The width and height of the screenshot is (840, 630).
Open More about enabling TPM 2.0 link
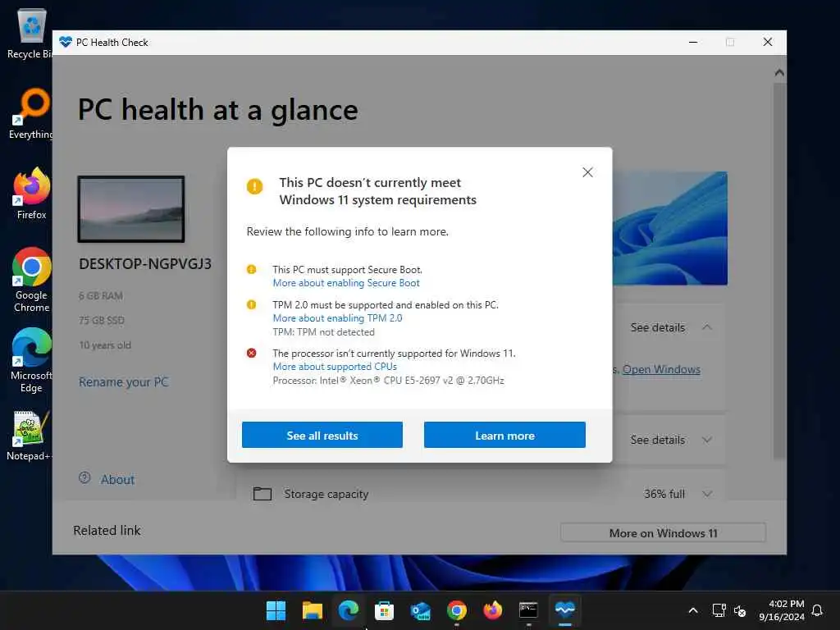(x=337, y=318)
